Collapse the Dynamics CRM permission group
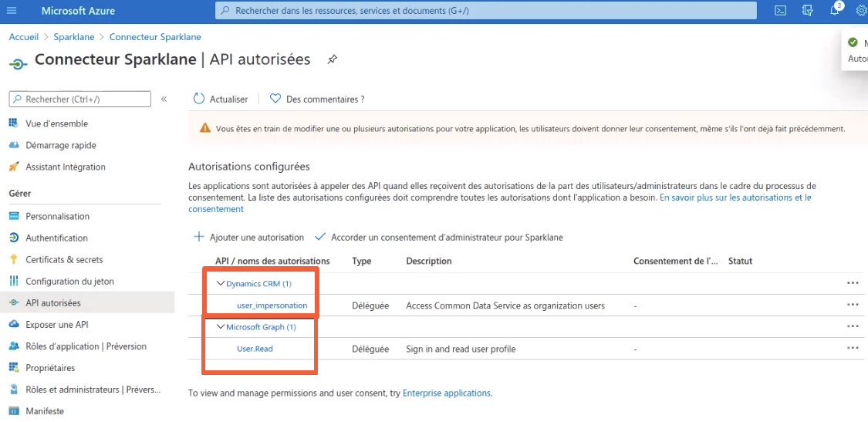The width and height of the screenshot is (868, 422). [x=221, y=284]
